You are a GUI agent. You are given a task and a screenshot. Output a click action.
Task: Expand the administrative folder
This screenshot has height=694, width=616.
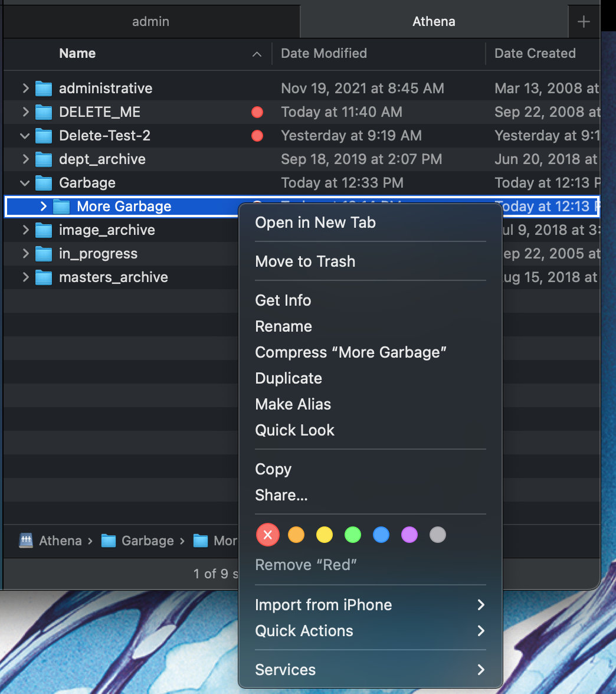coord(25,88)
